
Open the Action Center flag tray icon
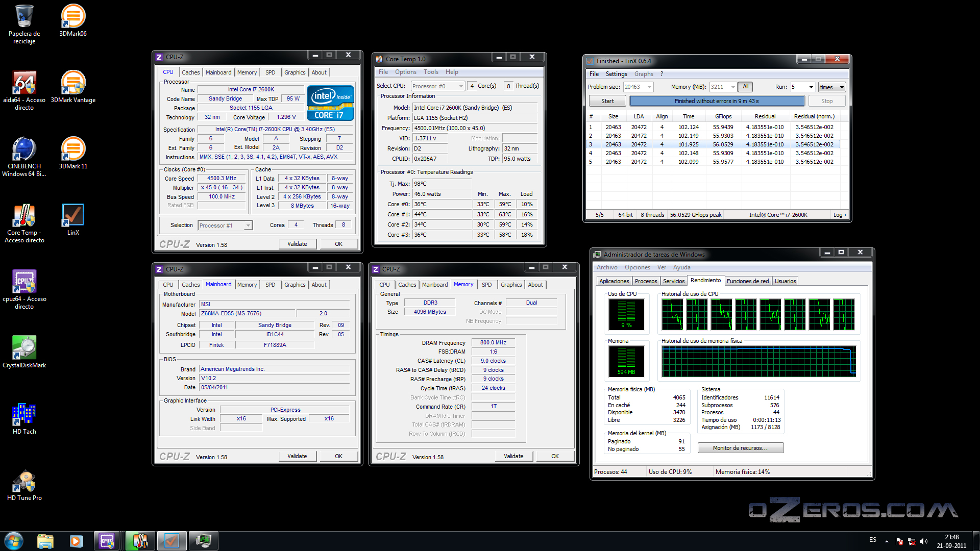[x=899, y=541]
